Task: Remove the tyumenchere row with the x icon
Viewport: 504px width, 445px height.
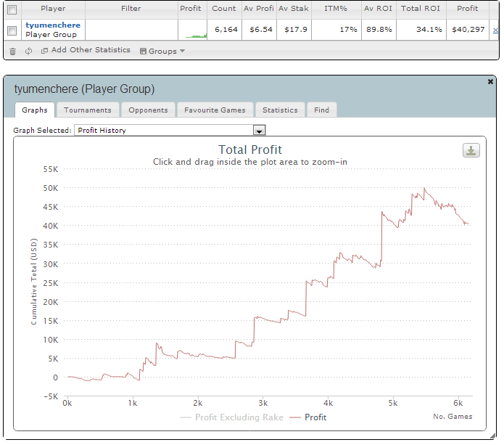Action: pyautogui.click(x=495, y=30)
